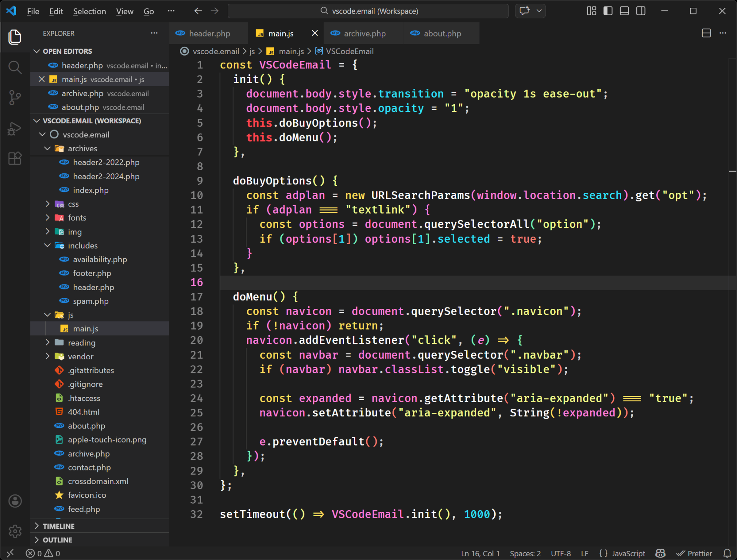Click the notifications bell in status bar
Viewport: 737px width, 560px height.
pos(727,553)
